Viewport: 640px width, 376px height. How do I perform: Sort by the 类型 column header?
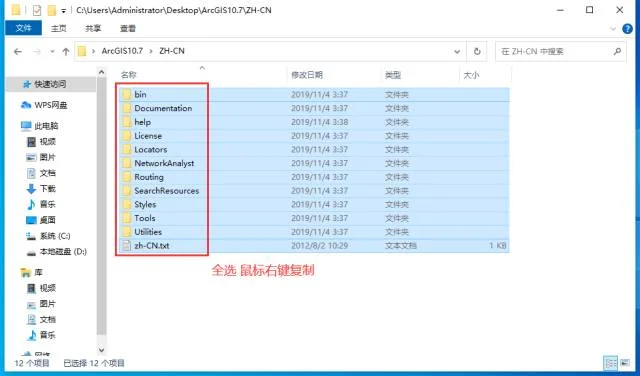393,75
